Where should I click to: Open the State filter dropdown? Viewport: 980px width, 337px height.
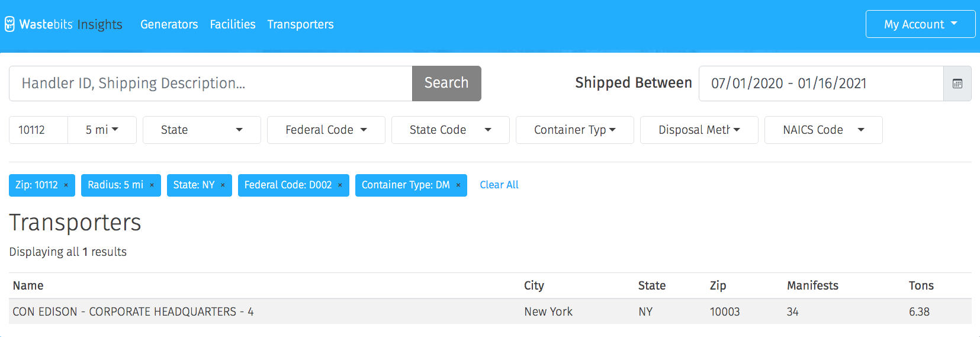click(202, 130)
